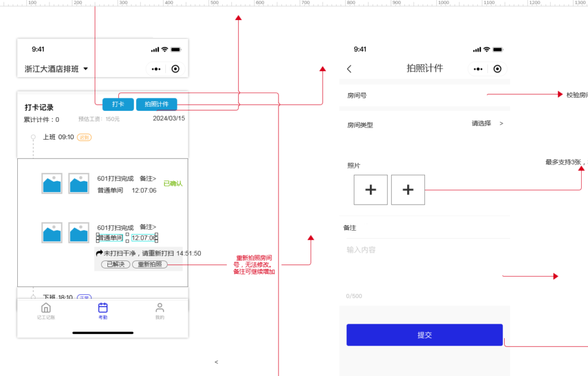Click the 拍照计件 page title
The image size is (588, 376).
click(424, 68)
